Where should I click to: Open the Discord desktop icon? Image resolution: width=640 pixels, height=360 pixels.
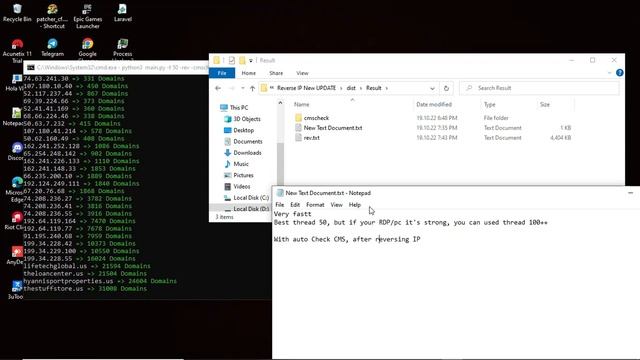coord(16,151)
